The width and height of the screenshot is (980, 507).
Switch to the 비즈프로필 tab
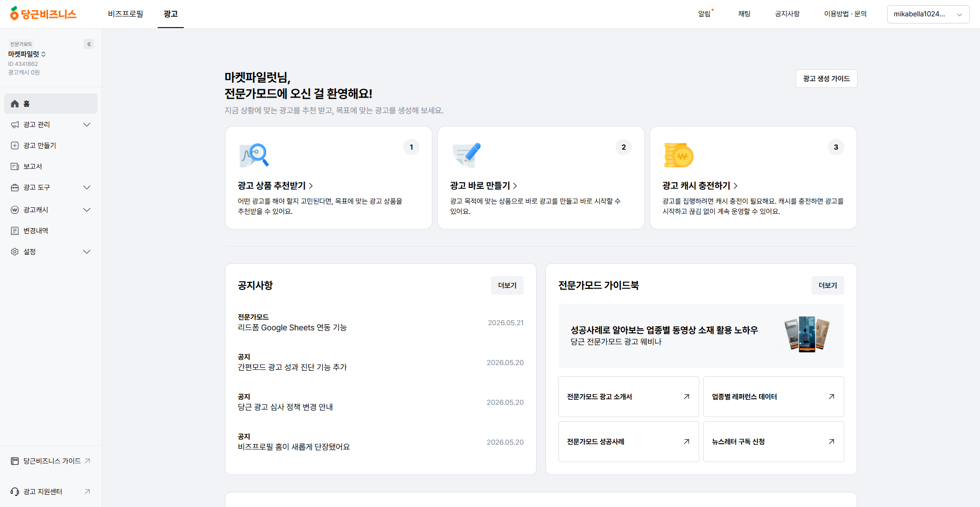(126, 14)
